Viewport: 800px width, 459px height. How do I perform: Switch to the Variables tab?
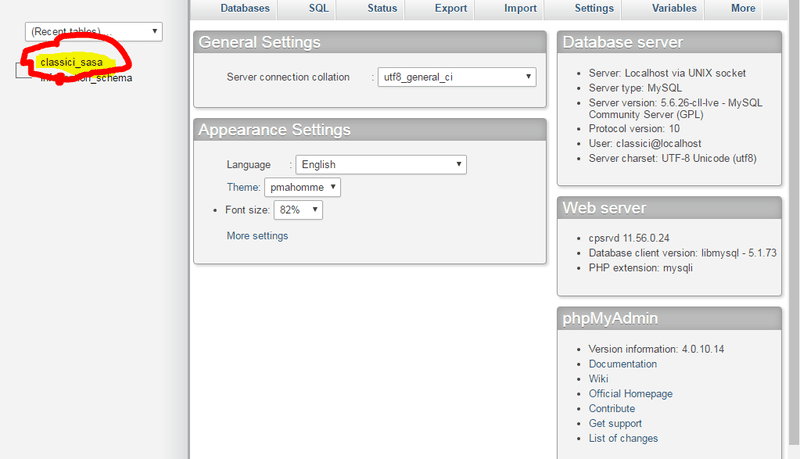(x=674, y=8)
